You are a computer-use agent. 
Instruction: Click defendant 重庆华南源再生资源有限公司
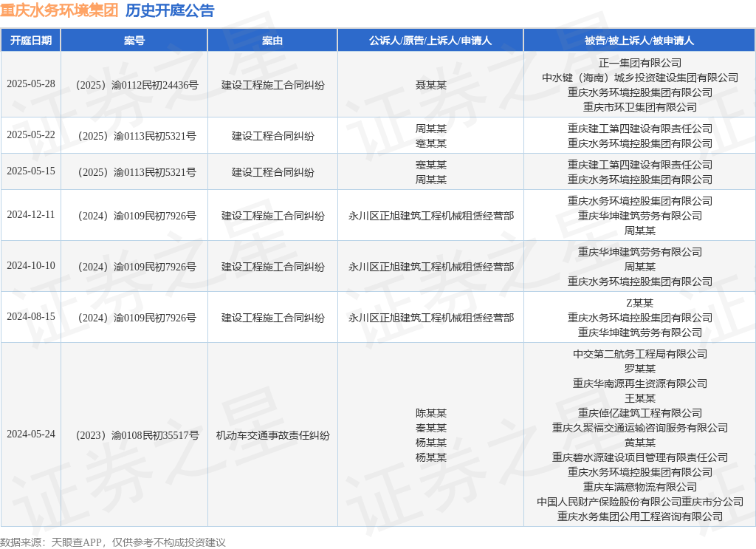tap(640, 383)
